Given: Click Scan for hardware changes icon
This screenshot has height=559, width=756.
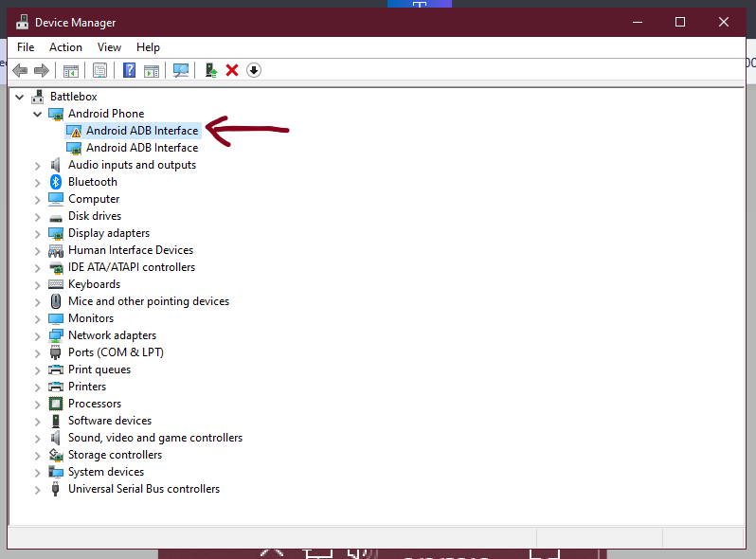Looking at the screenshot, I should coord(181,70).
